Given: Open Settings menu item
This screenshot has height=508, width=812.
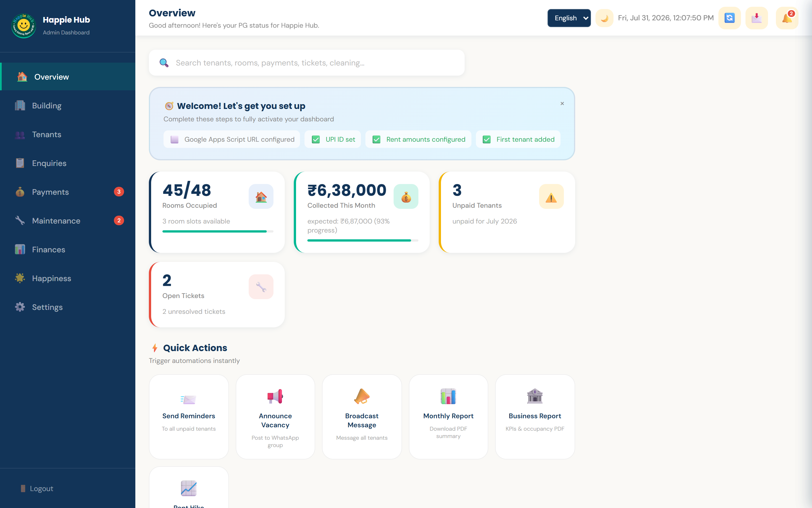Looking at the screenshot, I should 68,307.
